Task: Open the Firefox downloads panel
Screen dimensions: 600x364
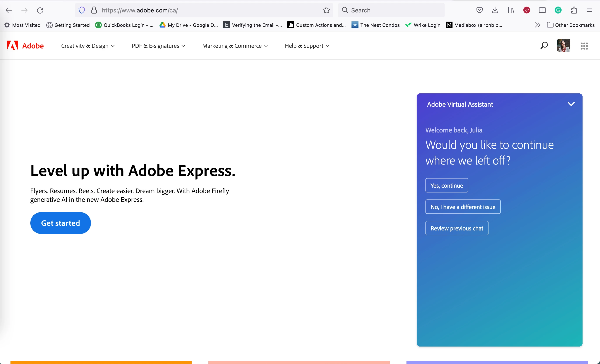Action: click(x=495, y=10)
